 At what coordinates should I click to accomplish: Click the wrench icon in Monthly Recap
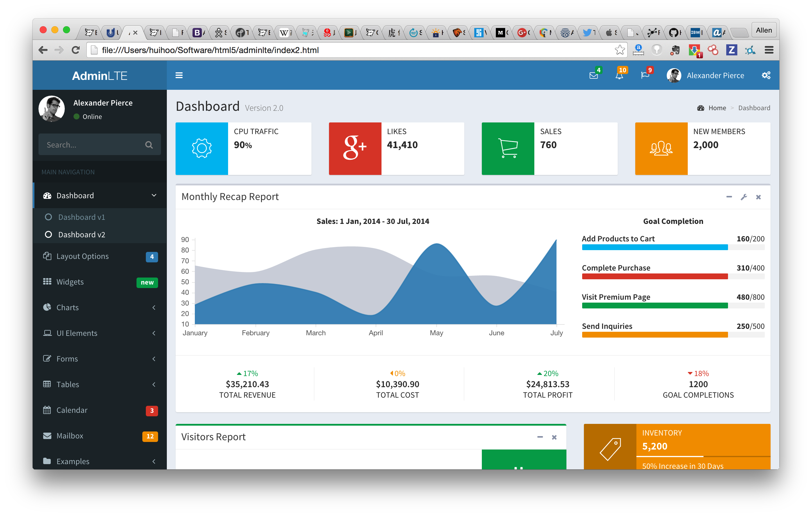tap(743, 197)
